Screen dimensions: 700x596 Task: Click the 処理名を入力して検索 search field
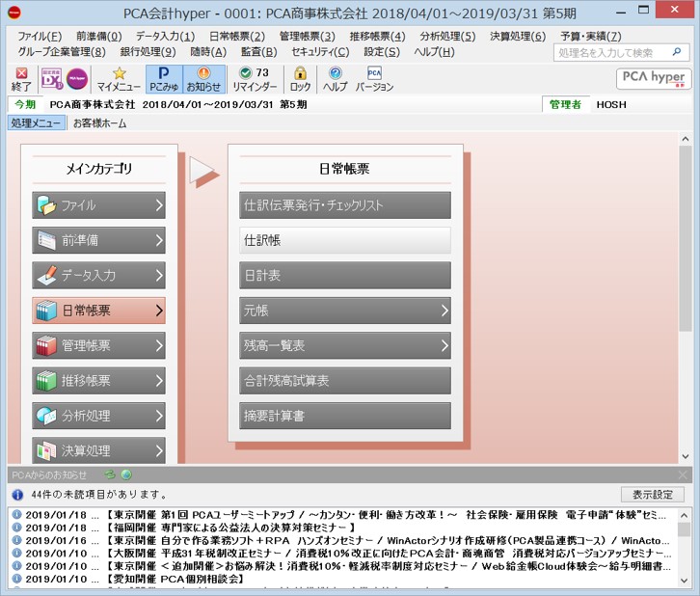click(614, 53)
